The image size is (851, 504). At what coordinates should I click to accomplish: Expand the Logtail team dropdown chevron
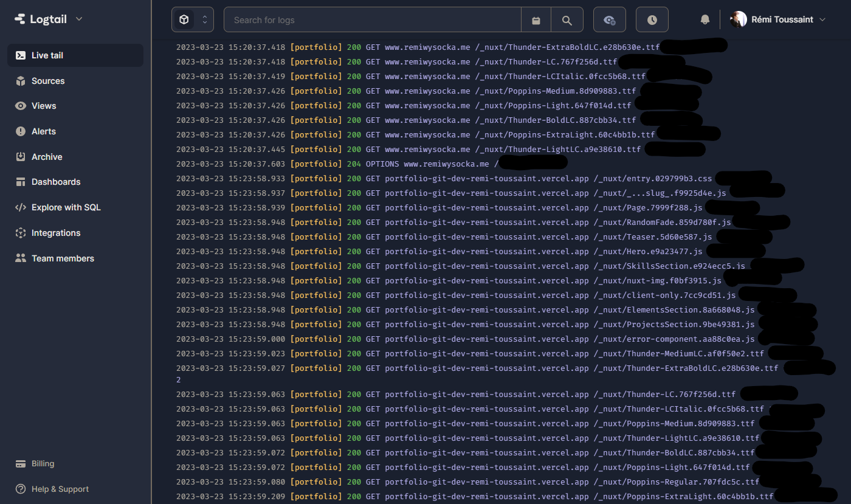pos(79,19)
